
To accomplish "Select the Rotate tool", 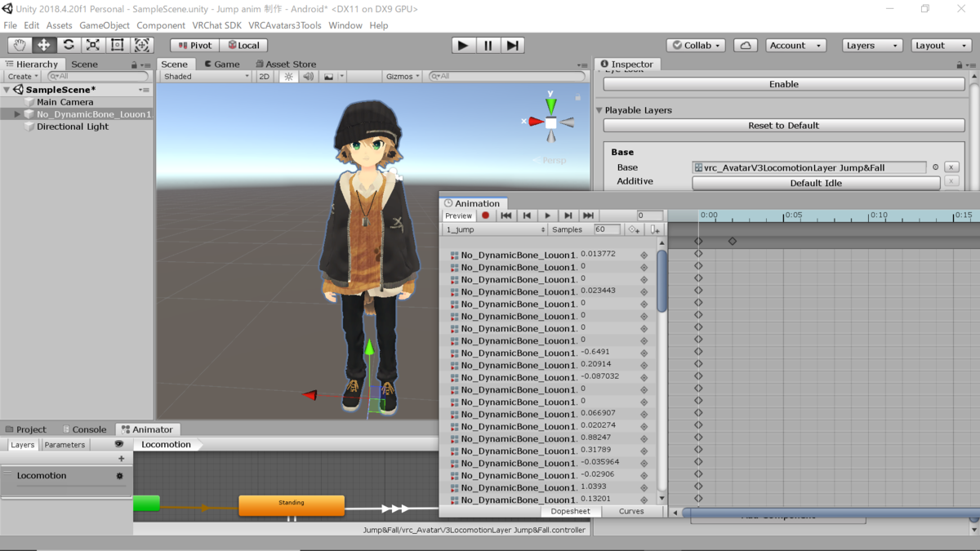I will coord(69,45).
